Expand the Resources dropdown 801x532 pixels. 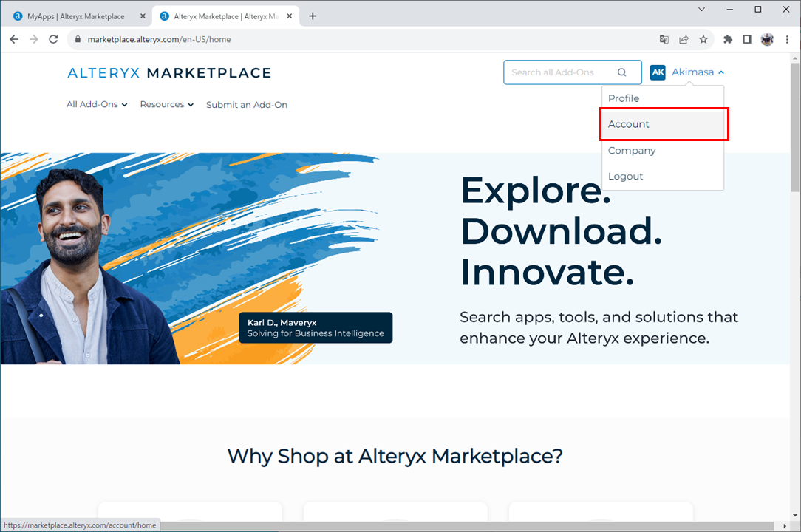166,105
